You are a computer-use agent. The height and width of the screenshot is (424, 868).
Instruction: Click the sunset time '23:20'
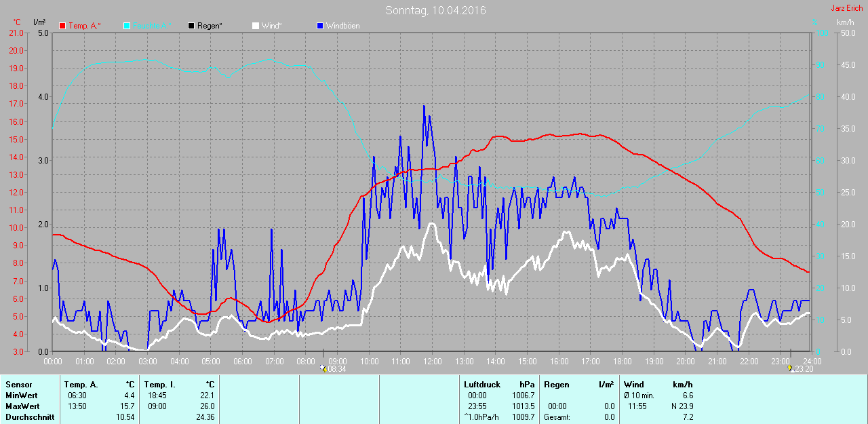click(803, 369)
